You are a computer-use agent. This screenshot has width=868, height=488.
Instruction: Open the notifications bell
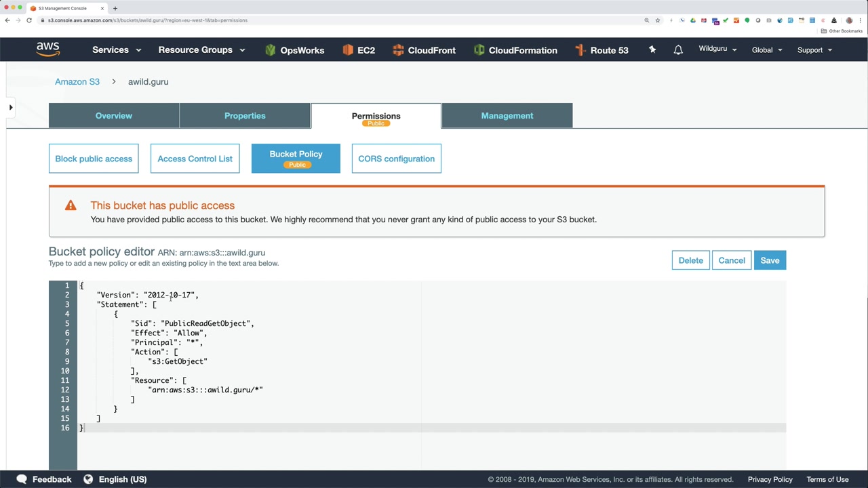click(x=678, y=50)
